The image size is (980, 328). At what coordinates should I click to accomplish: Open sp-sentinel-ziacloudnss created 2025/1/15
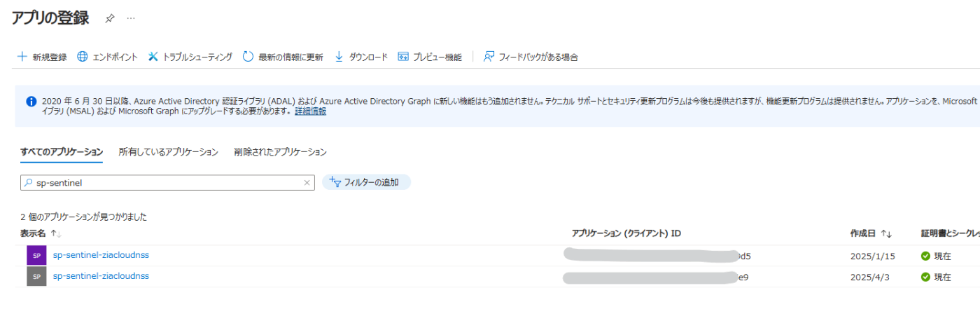[x=101, y=255]
